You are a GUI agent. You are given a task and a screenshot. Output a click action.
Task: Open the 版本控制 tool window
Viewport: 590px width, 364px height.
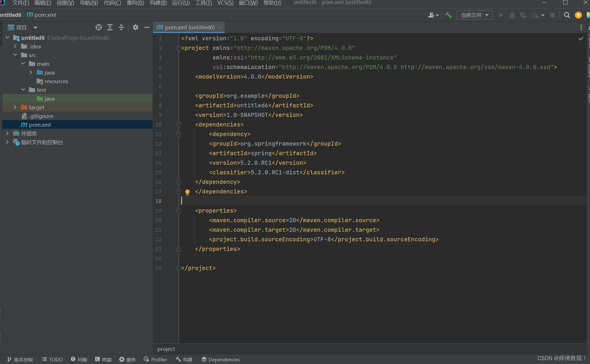pos(20,360)
